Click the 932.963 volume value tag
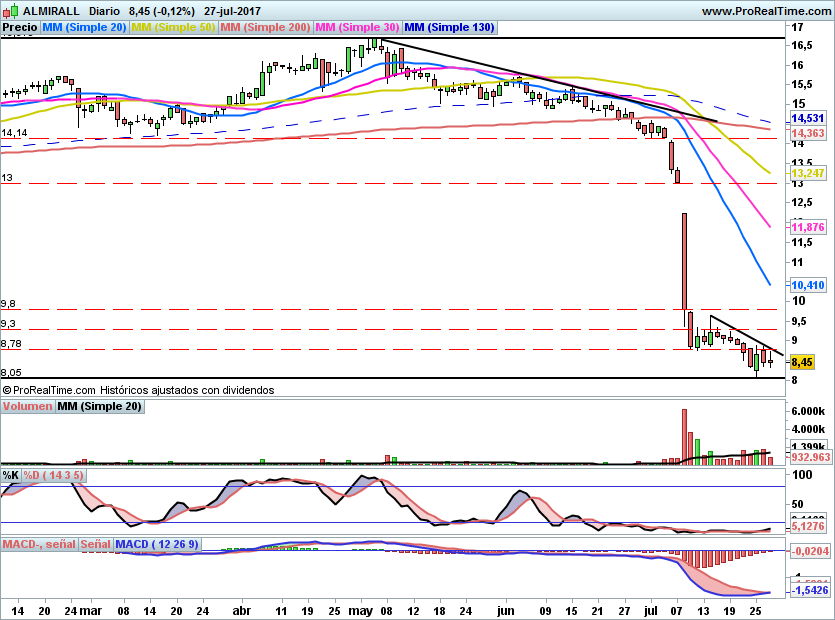The image size is (835, 620). (x=811, y=457)
